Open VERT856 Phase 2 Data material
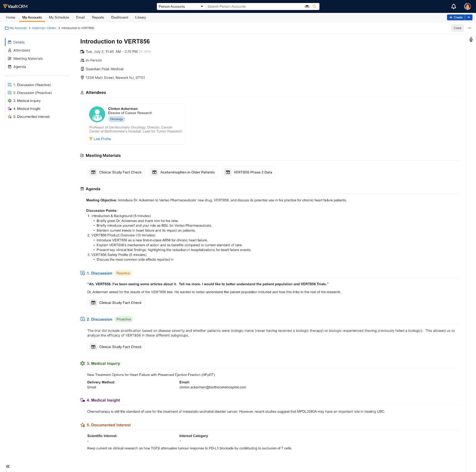Image resolution: width=476 pixels, height=472 pixels. [248, 172]
